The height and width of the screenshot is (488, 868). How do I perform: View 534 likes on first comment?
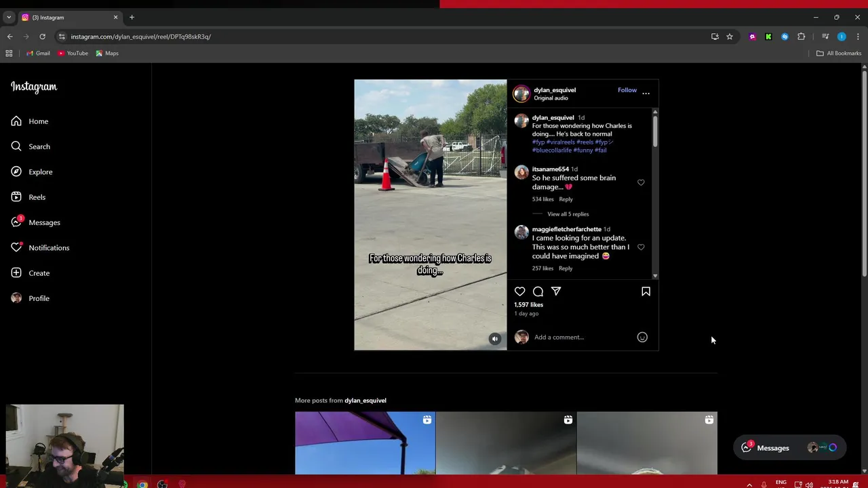(x=542, y=199)
